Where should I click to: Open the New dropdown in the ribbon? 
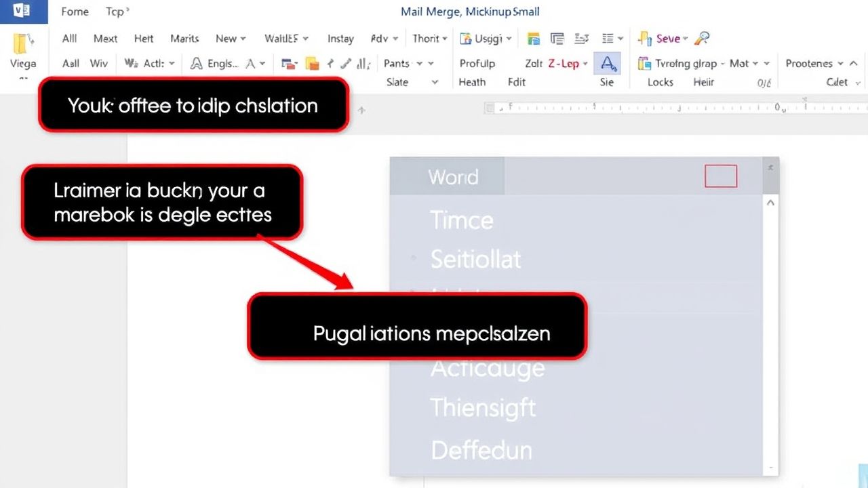[231, 39]
